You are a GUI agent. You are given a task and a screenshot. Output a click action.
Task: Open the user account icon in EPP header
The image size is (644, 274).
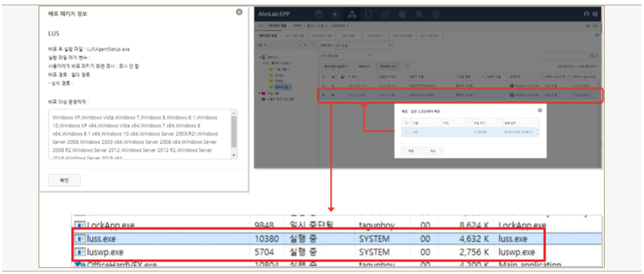tap(587, 14)
